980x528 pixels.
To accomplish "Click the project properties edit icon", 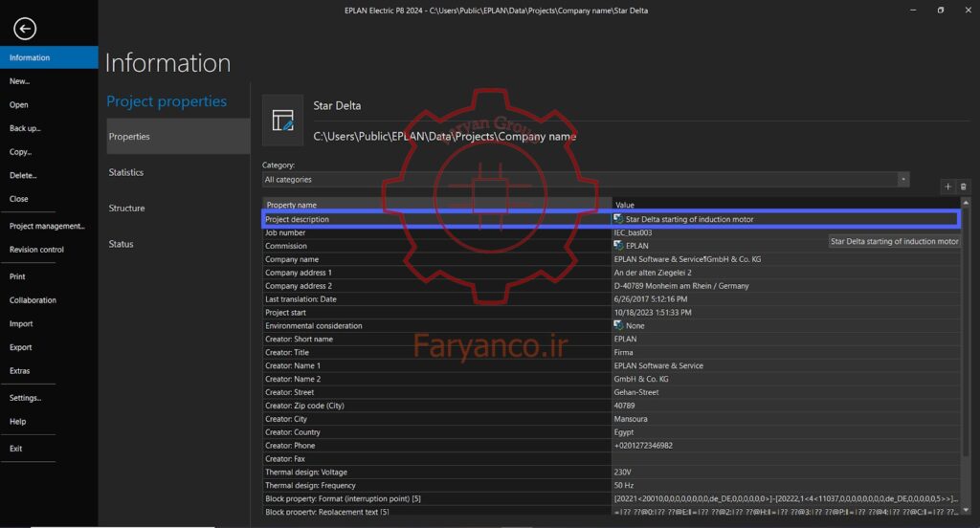I will click(x=282, y=120).
